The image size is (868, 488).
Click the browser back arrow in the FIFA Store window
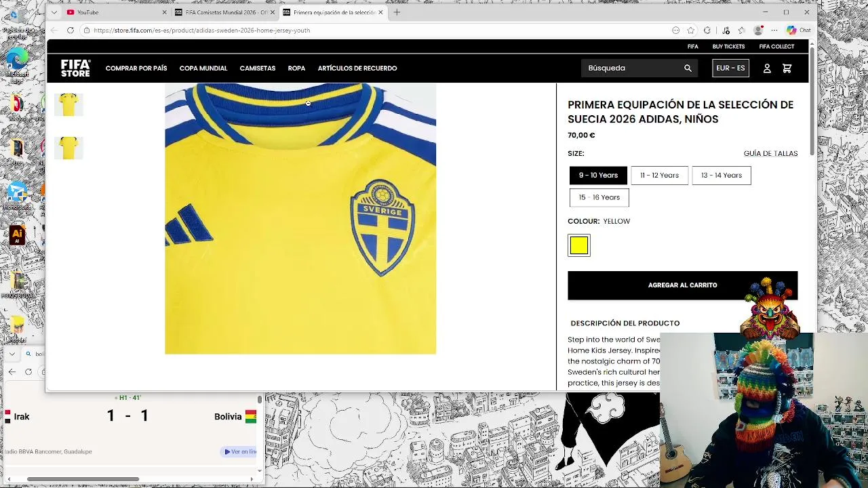(x=54, y=30)
